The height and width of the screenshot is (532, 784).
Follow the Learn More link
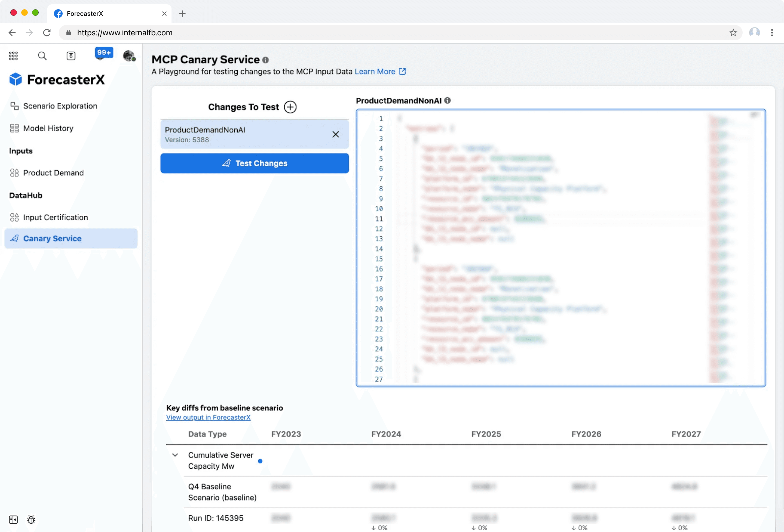[375, 72]
